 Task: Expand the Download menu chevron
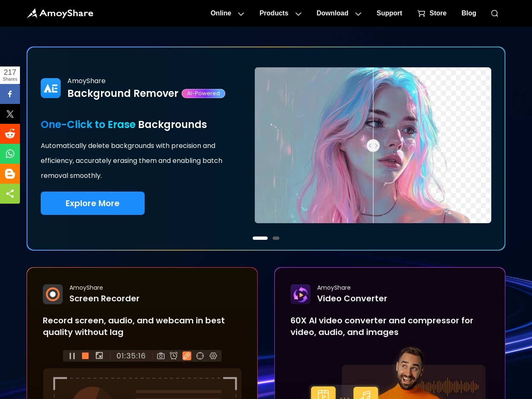(x=358, y=14)
